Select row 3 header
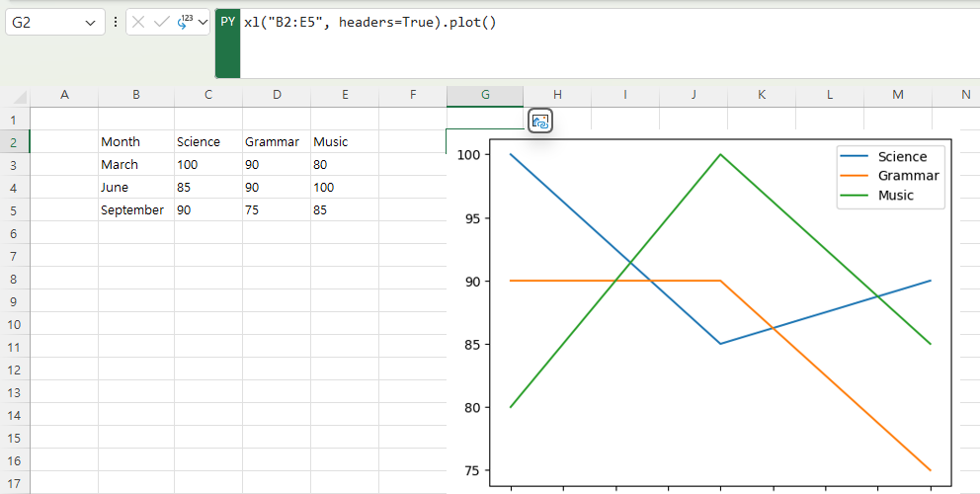 (x=15, y=164)
